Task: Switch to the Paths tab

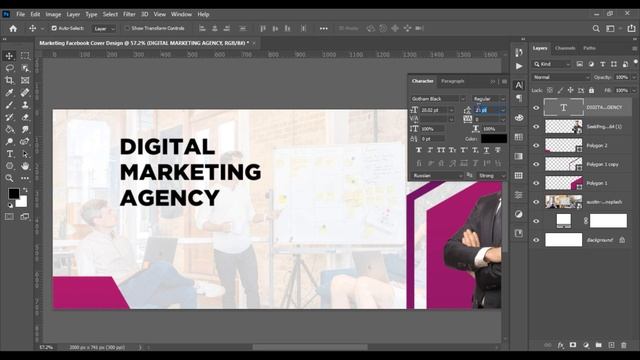Action: [x=589, y=48]
